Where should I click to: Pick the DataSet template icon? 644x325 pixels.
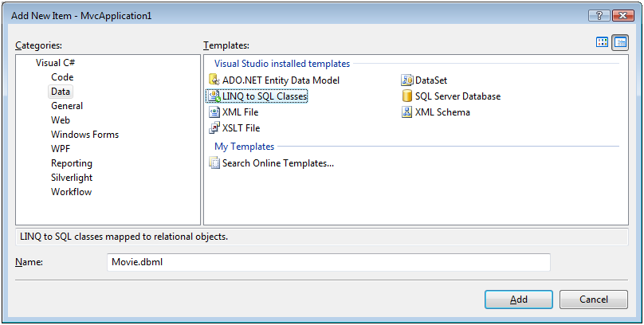tap(406, 80)
